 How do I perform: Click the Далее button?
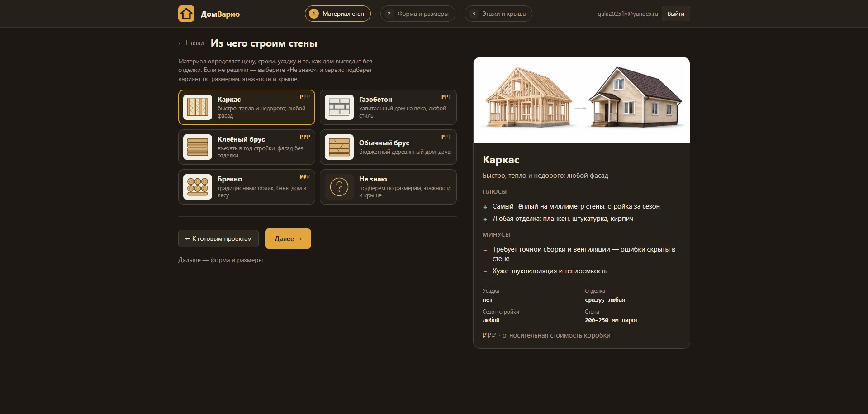coord(288,238)
